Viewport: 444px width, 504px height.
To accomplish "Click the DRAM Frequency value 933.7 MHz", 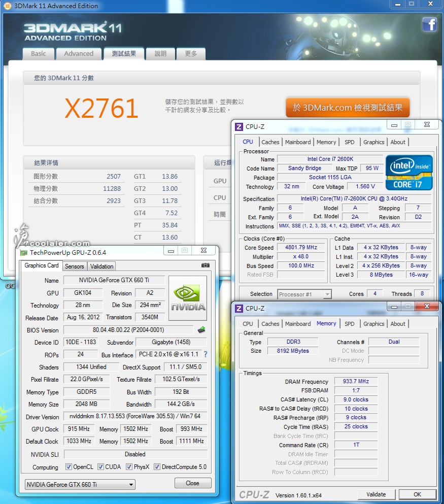I will (356, 381).
